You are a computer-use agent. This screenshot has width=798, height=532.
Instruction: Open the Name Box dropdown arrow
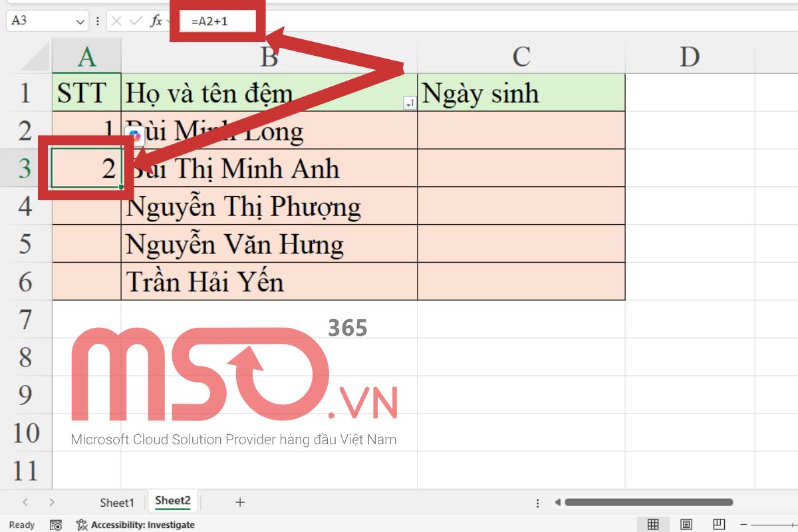point(81,21)
